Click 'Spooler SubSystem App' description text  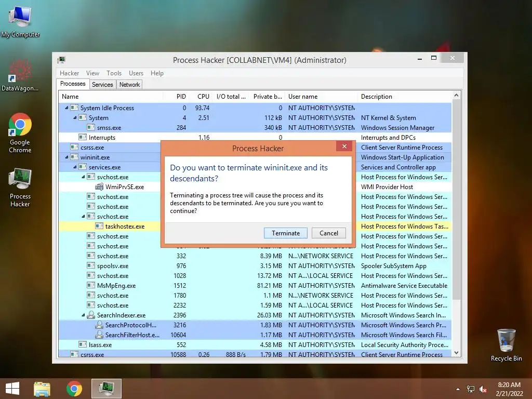(x=394, y=265)
